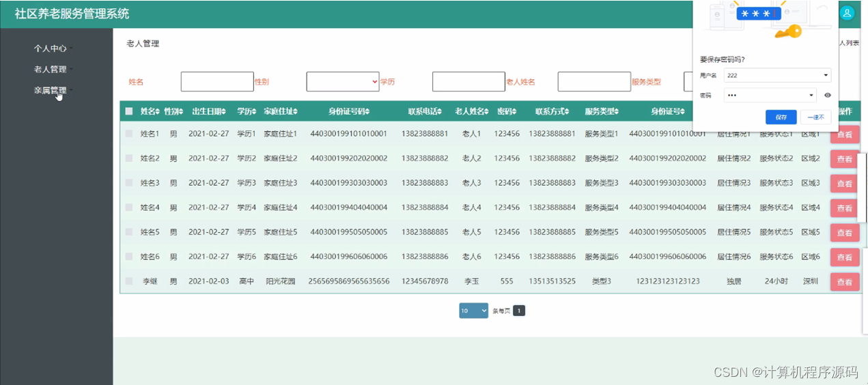The image size is (868, 385).
Task: Focus the 姓名 search input field
Action: 217,81
